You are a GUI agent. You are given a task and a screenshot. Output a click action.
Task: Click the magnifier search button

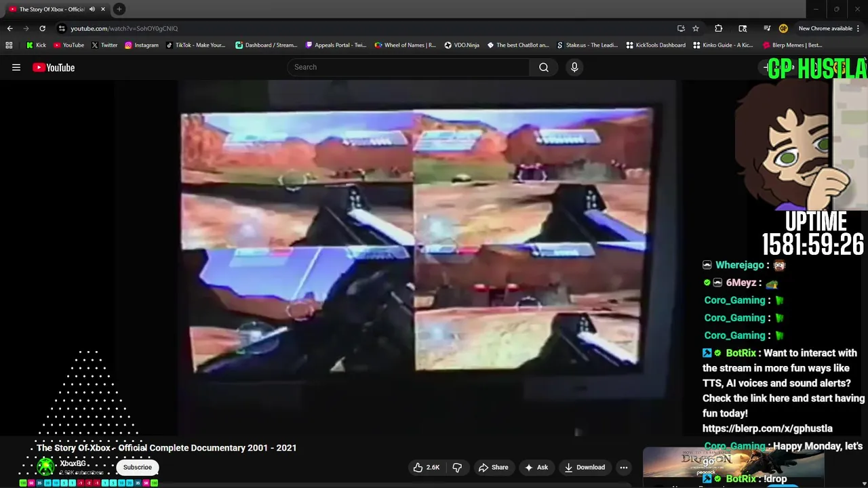tap(544, 67)
